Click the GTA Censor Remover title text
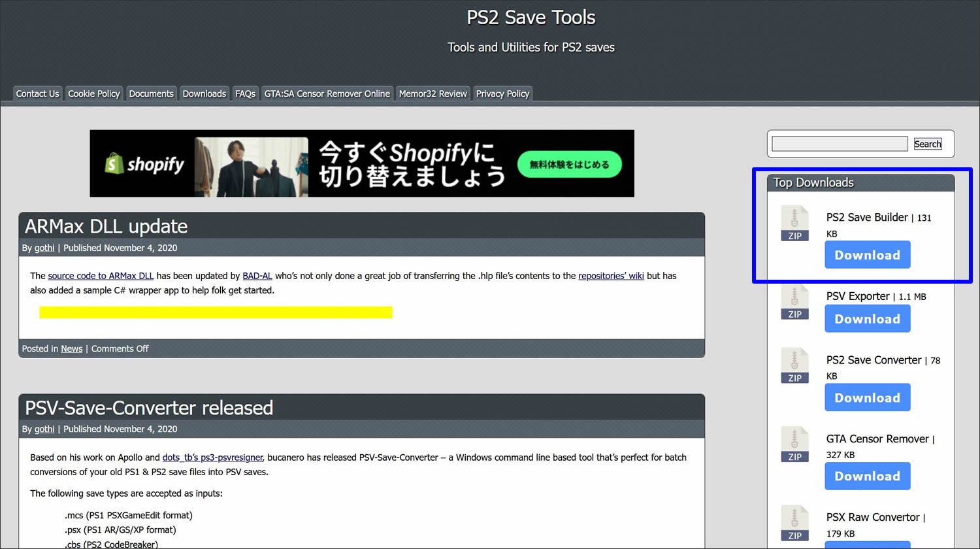 [x=877, y=439]
